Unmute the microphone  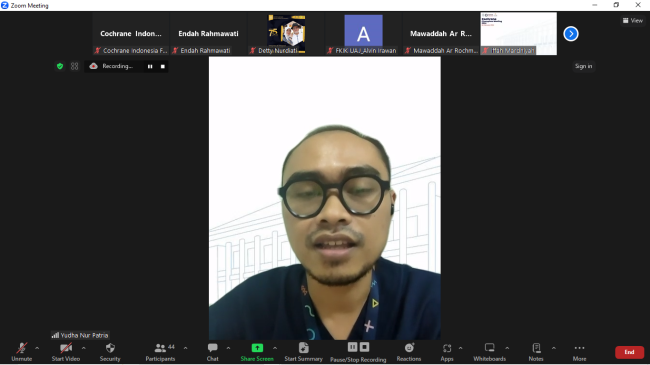(22, 352)
